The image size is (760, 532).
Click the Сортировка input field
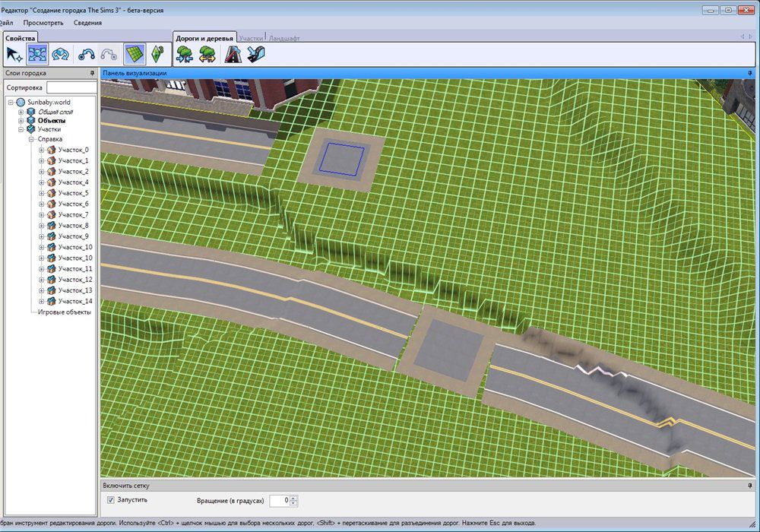71,87
